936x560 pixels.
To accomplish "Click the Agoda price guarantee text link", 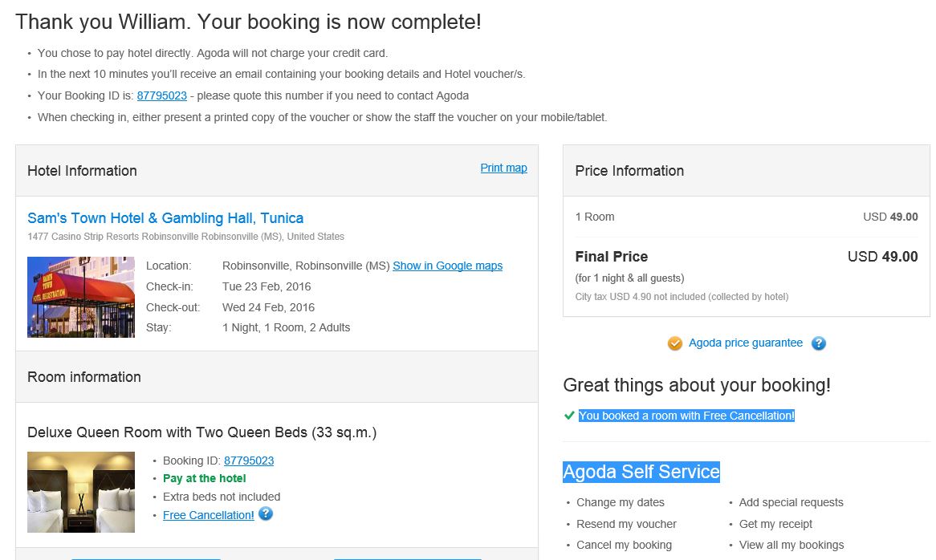I will pyautogui.click(x=746, y=343).
